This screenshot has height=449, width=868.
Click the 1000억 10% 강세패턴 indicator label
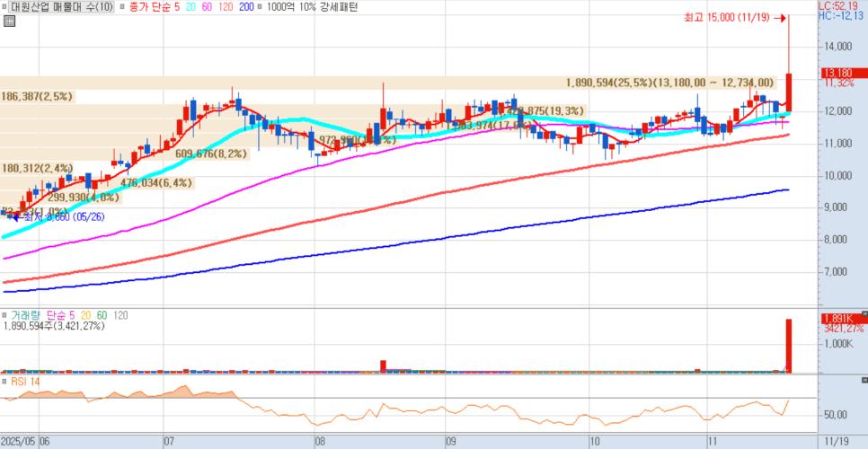(312, 7)
